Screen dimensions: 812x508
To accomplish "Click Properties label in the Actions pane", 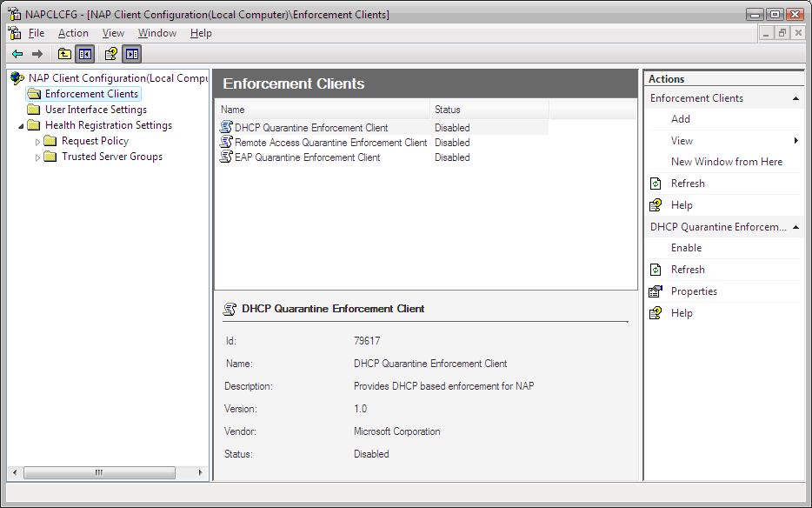I will click(x=694, y=291).
